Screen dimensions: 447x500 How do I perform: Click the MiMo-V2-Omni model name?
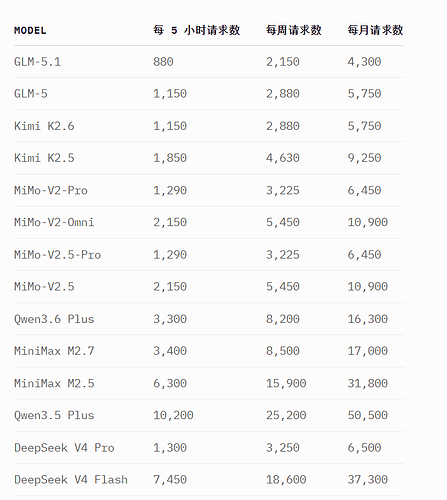[x=54, y=222]
